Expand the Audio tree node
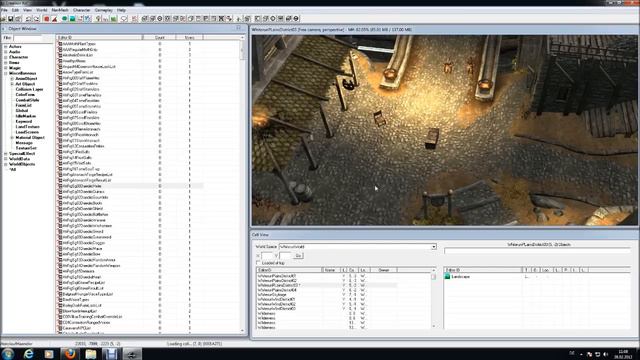This screenshot has height=360, width=640. point(6,52)
